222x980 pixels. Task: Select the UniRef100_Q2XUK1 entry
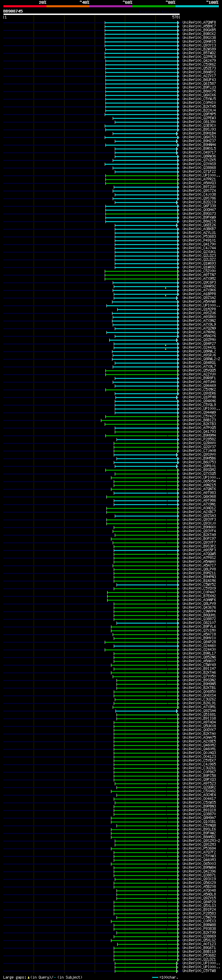[199, 252]
